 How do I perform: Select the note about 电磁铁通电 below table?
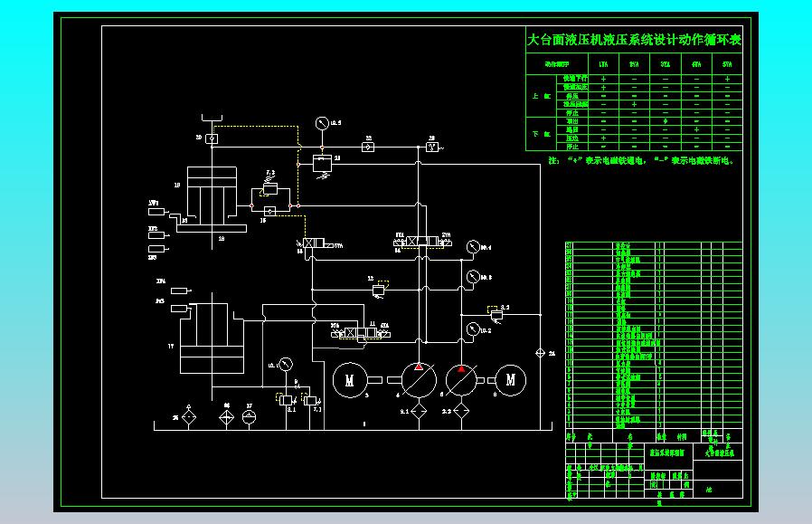[x=642, y=161]
